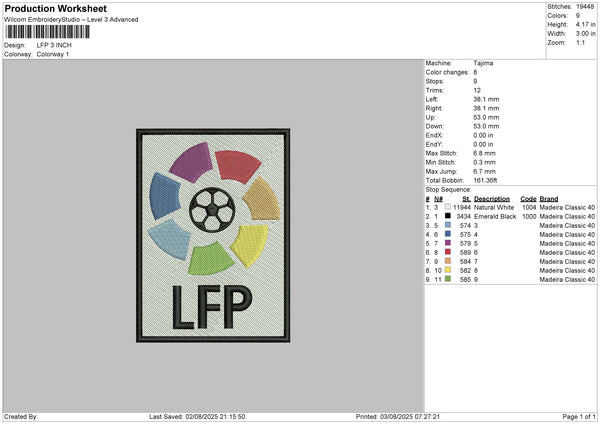Click the barcode under the worksheet title

tap(44, 33)
